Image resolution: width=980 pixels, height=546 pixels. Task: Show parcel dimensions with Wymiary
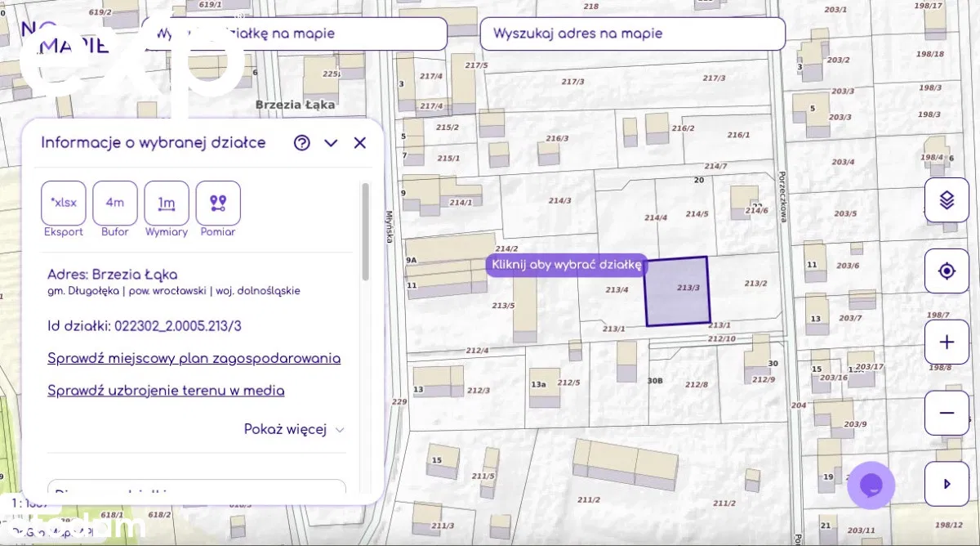pos(167,203)
